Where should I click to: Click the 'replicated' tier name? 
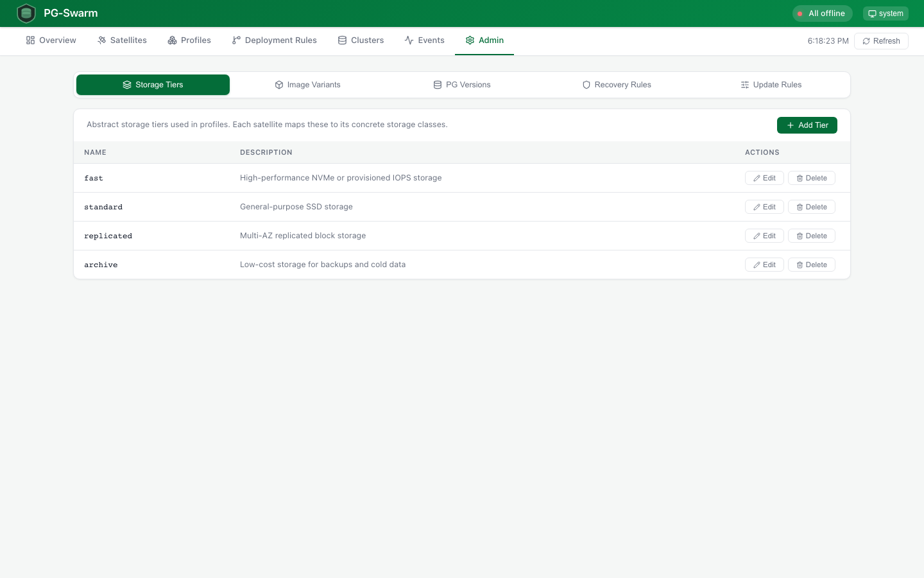point(108,236)
